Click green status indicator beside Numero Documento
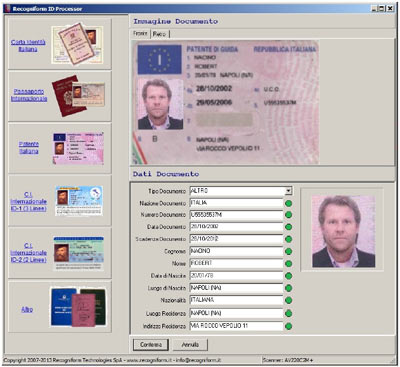 click(x=289, y=215)
